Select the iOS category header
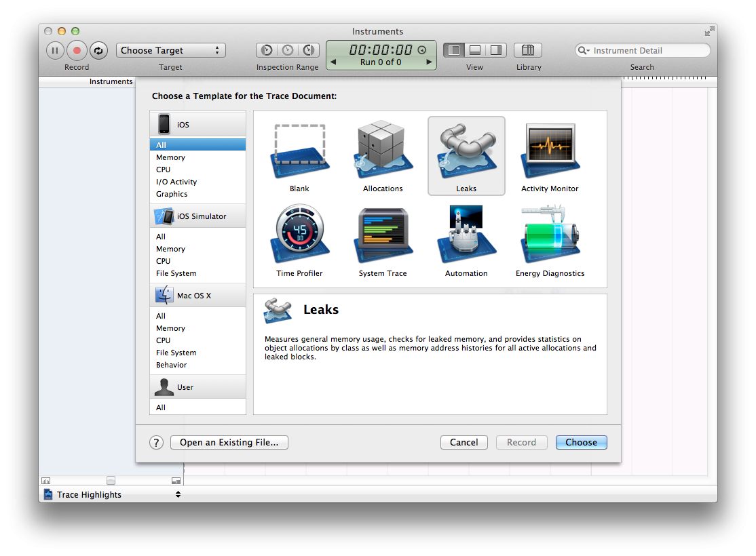Screen dimensions: 756x556 [197, 124]
